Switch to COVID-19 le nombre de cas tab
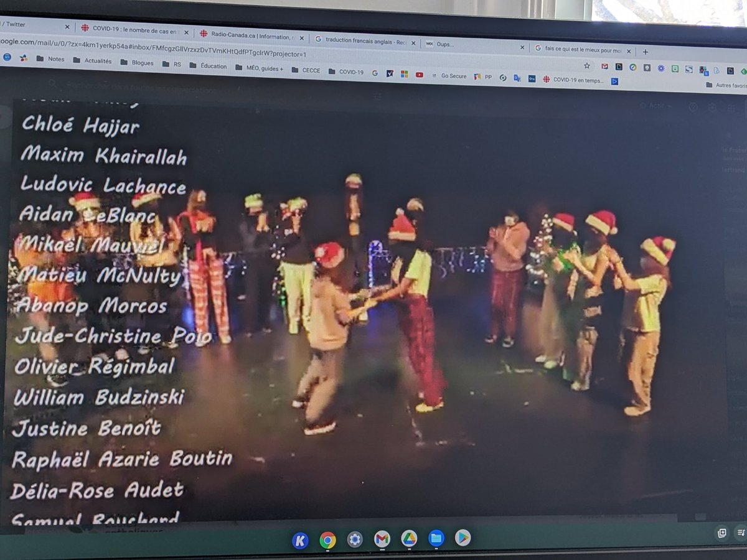The image size is (747, 560). tap(133, 29)
